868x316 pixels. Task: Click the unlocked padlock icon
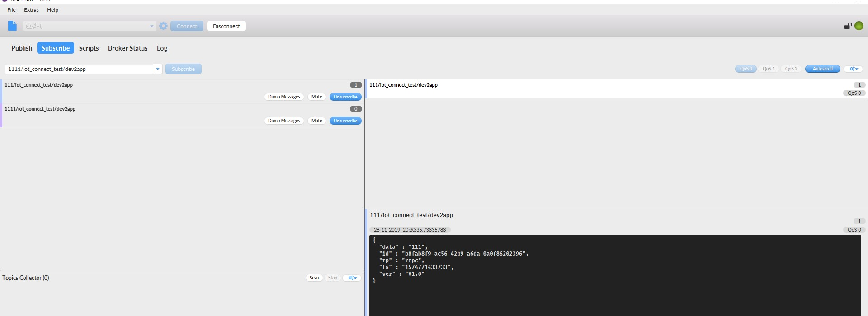848,26
